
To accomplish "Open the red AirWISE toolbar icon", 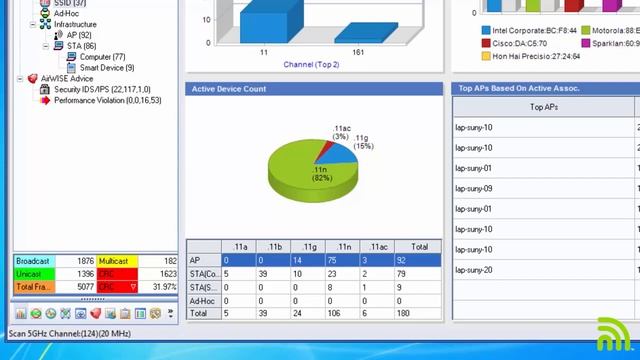I will tap(96, 313).
